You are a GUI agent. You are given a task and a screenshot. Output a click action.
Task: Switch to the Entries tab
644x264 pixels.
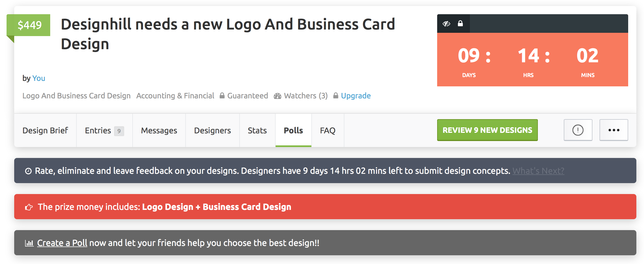click(x=105, y=130)
